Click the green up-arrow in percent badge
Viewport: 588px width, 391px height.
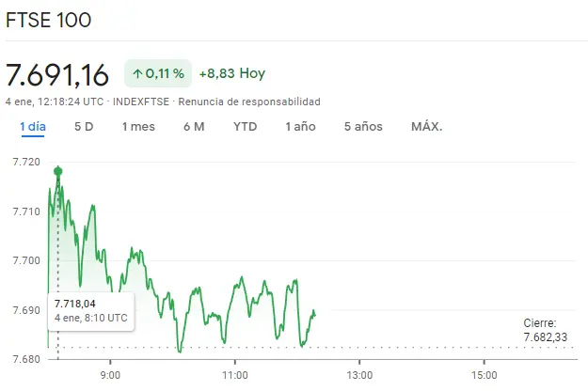pos(137,73)
